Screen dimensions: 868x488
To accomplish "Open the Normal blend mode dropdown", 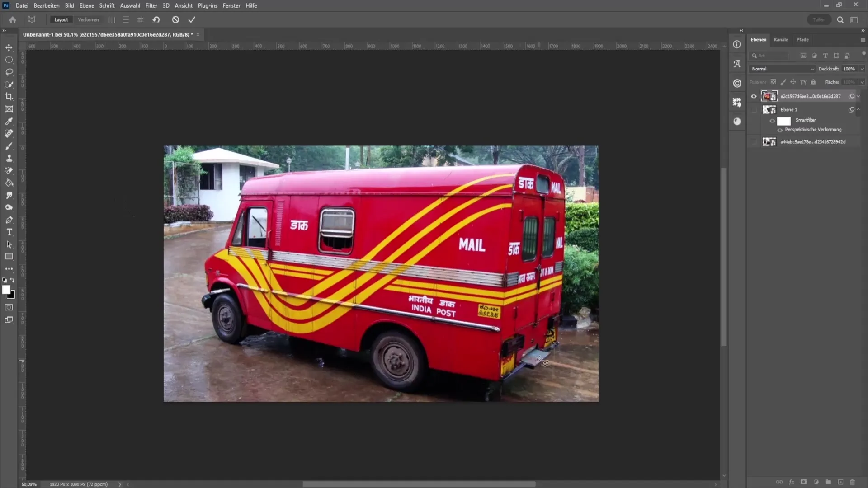I will coord(782,69).
